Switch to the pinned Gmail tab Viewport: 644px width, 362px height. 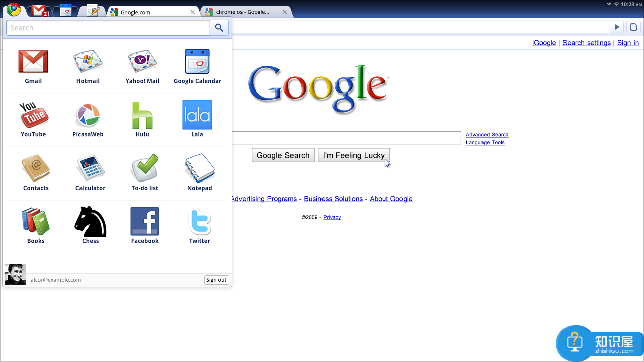click(x=39, y=10)
